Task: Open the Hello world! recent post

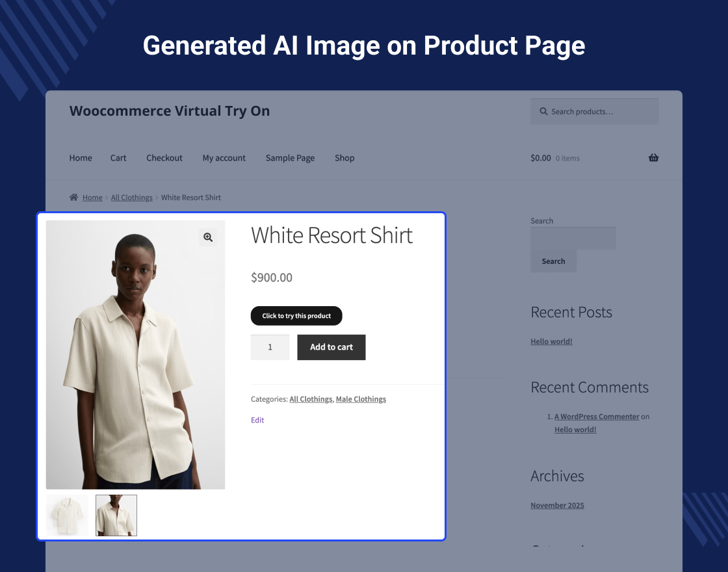Action: (x=551, y=341)
